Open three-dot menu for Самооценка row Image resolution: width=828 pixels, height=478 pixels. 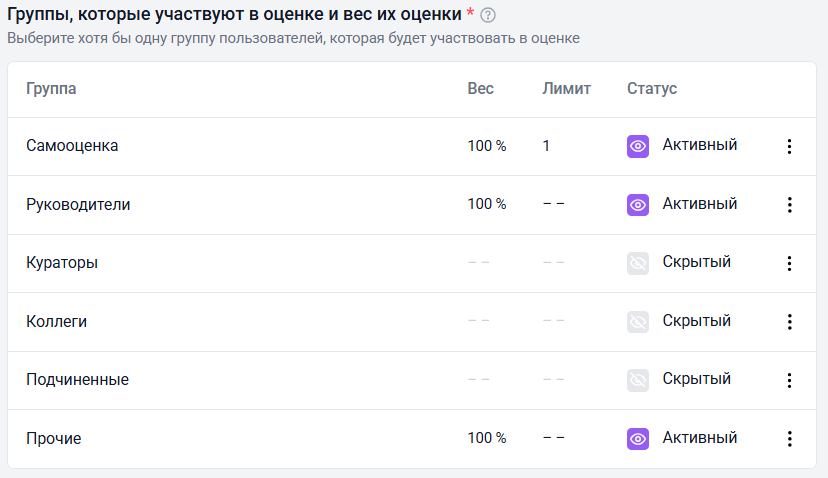click(789, 146)
